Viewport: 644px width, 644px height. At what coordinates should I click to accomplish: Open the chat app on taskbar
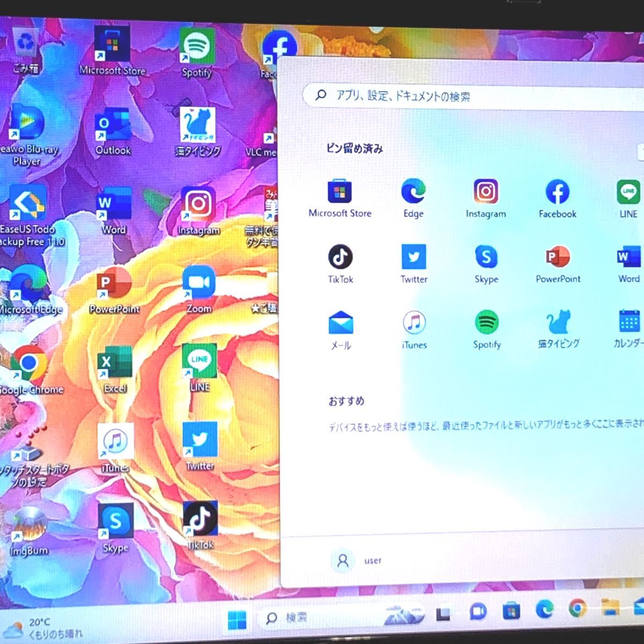477,611
